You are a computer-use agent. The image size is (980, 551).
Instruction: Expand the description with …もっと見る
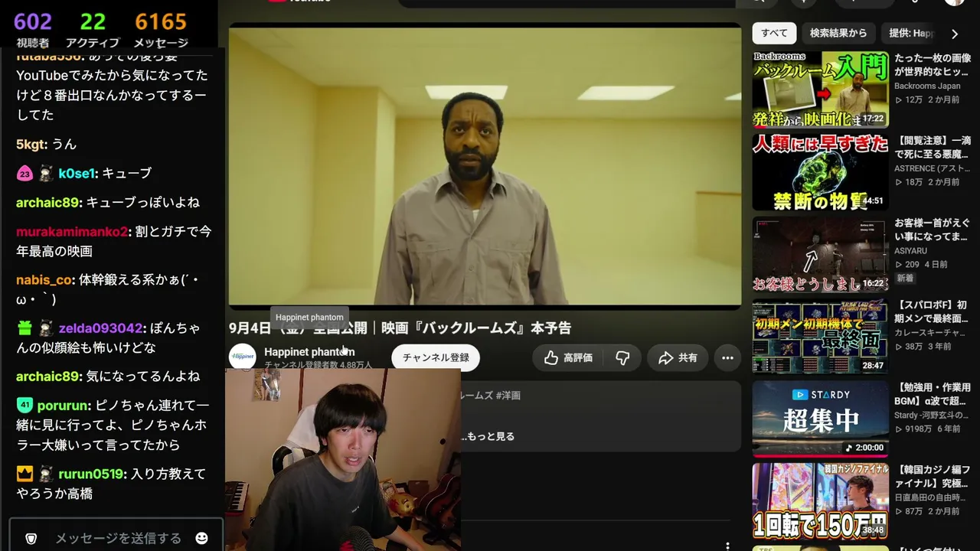pyautogui.click(x=487, y=436)
